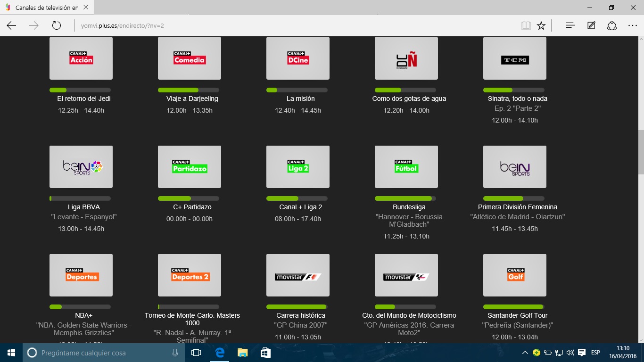
Task: Click Viaje a Darjeeling title
Action: [192, 99]
